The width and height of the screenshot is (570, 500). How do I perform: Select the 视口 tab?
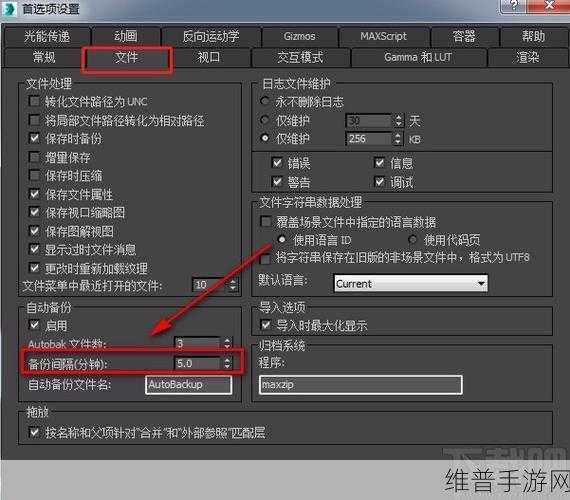209,57
